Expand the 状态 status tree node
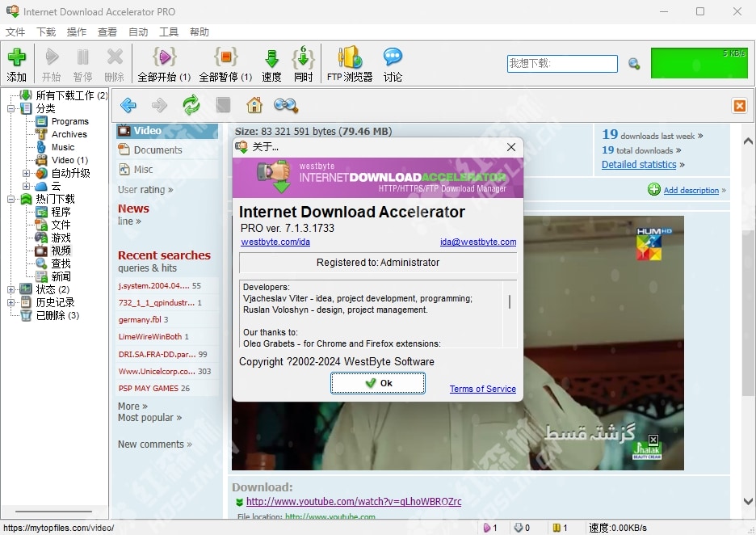756x535 pixels. pos(10,289)
